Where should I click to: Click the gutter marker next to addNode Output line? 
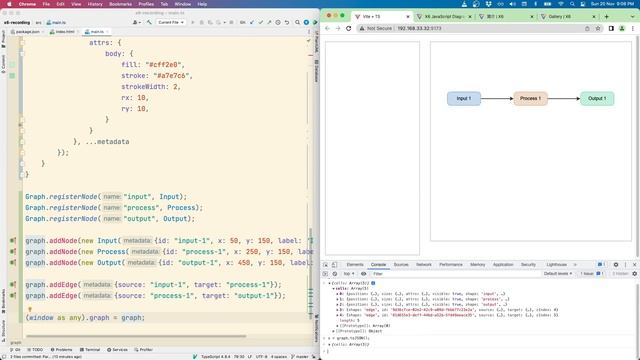pos(13,263)
